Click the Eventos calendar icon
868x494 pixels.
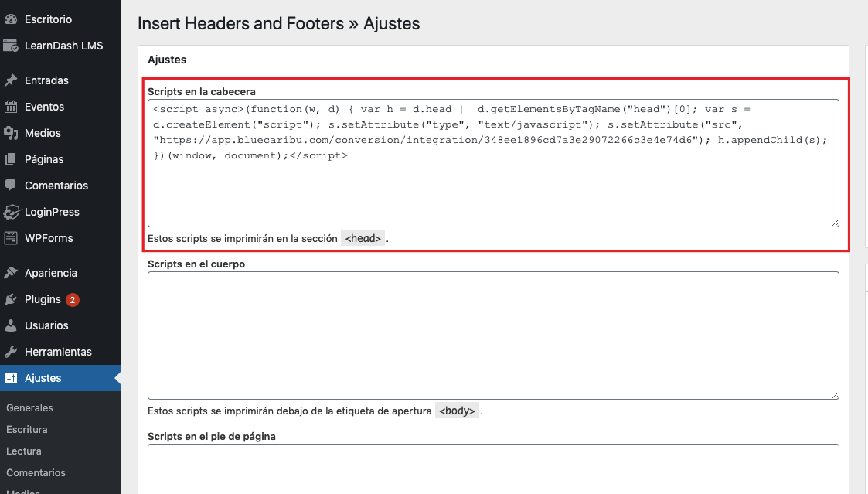[x=11, y=107]
